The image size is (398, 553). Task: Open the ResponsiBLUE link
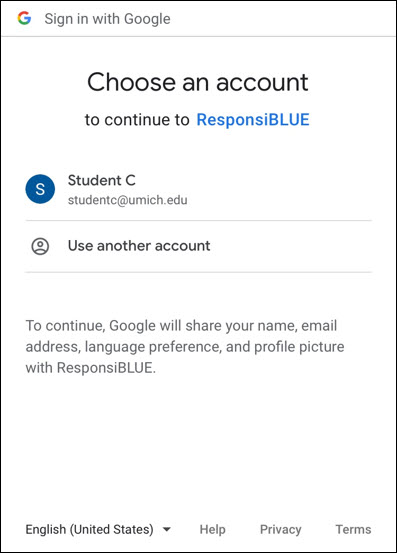point(253,120)
